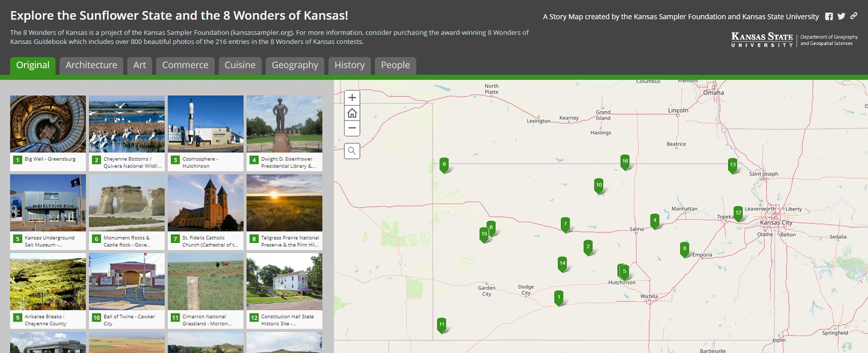
Task: Open the Cimarron National Grassland card
Action: (206, 291)
